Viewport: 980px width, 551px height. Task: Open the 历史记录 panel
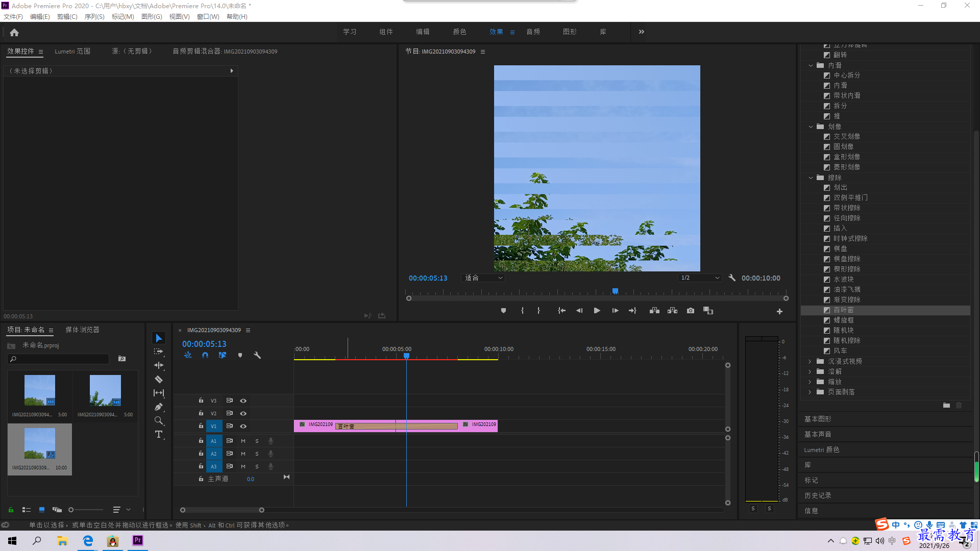(818, 495)
